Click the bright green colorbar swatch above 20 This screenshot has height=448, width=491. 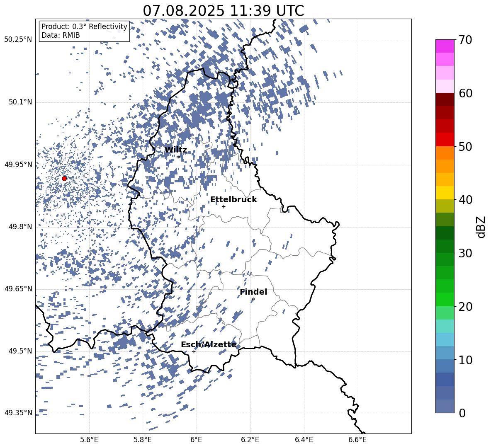(445, 299)
